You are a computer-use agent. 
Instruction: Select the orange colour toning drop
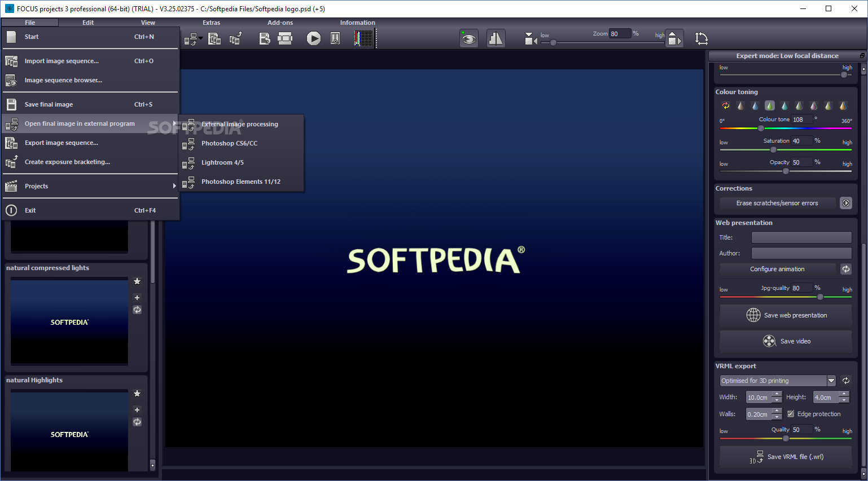pos(843,105)
